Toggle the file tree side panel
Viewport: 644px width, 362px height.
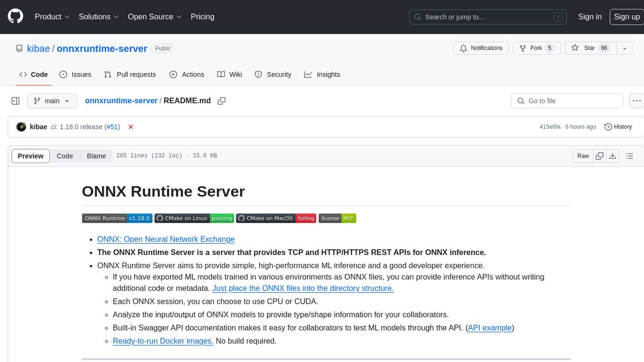[15, 101]
